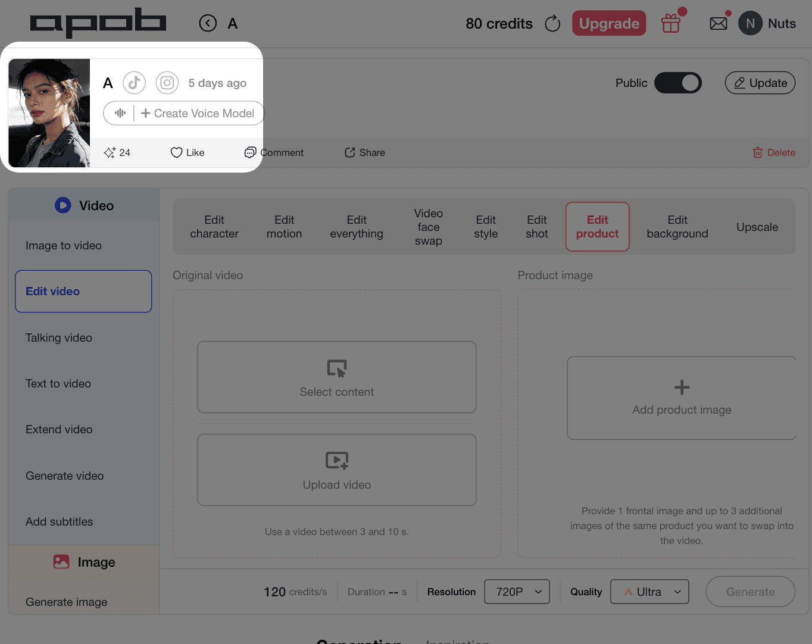Click the Select content cursor icon
This screenshot has width=812, height=644.
coord(337,368)
